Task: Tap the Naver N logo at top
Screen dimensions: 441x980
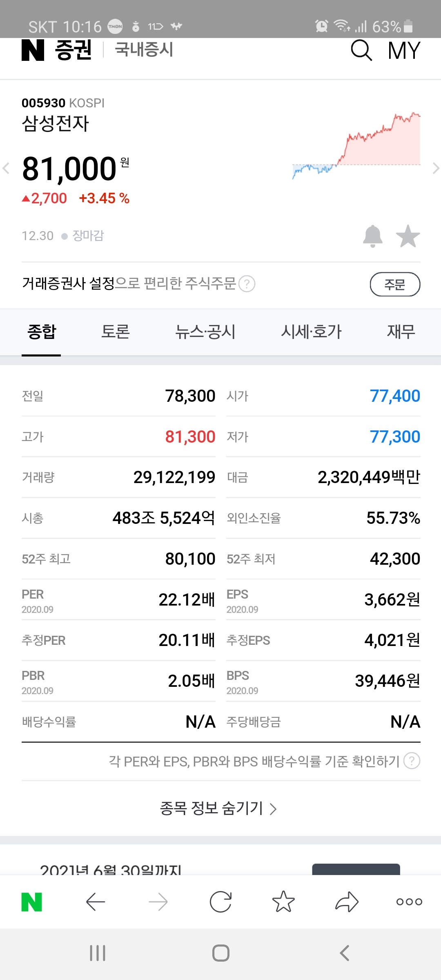Action: [33, 51]
